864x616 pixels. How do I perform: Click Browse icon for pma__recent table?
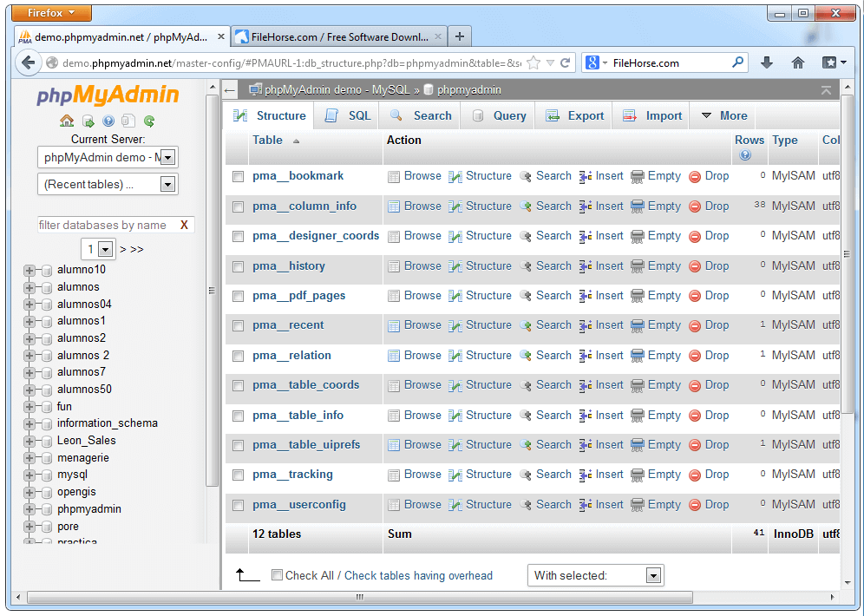click(394, 325)
